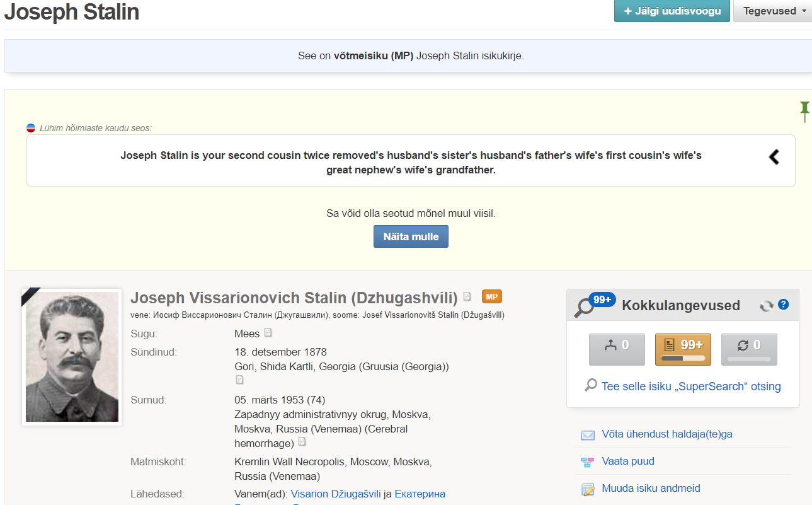812x505 pixels.
Task: Open the Visarion Džiugašvili parent link
Action: [x=336, y=494]
